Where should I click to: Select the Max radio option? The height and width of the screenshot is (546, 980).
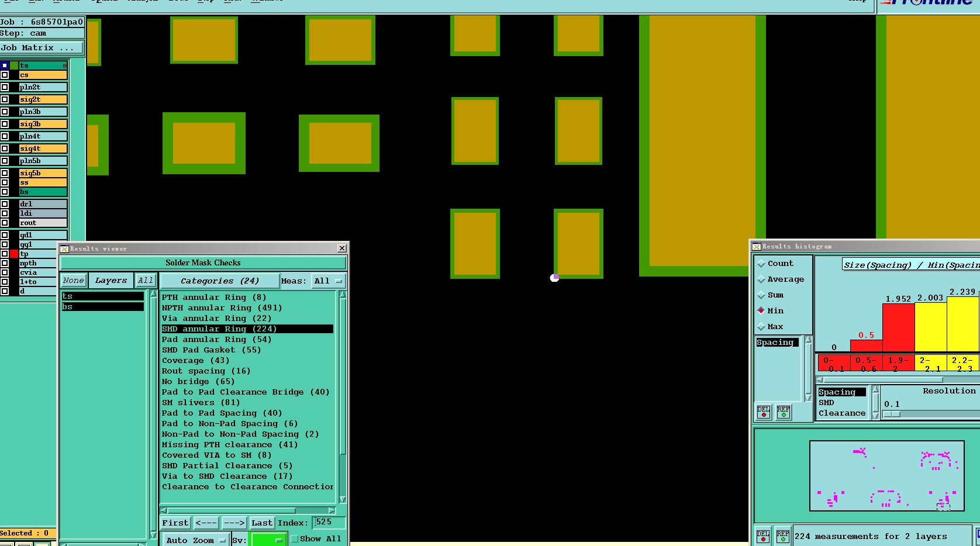click(x=761, y=327)
